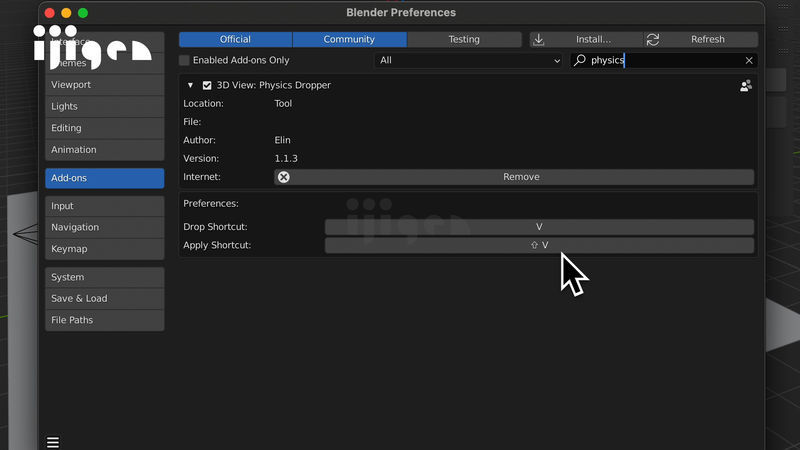
Task: Click the community users icon beside Physics Dropper
Action: click(x=745, y=85)
